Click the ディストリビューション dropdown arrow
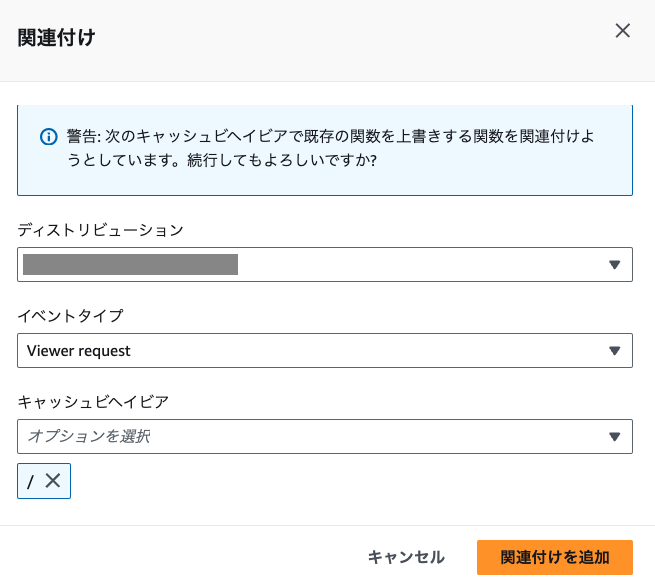Image resolution: width=655 pixels, height=587 pixels. (x=614, y=264)
